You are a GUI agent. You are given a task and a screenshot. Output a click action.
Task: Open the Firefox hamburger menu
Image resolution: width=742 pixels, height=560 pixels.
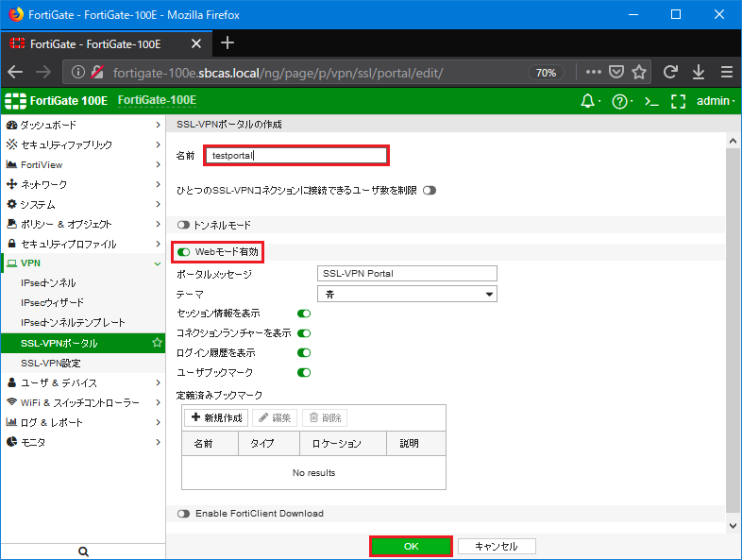pyautogui.click(x=727, y=72)
